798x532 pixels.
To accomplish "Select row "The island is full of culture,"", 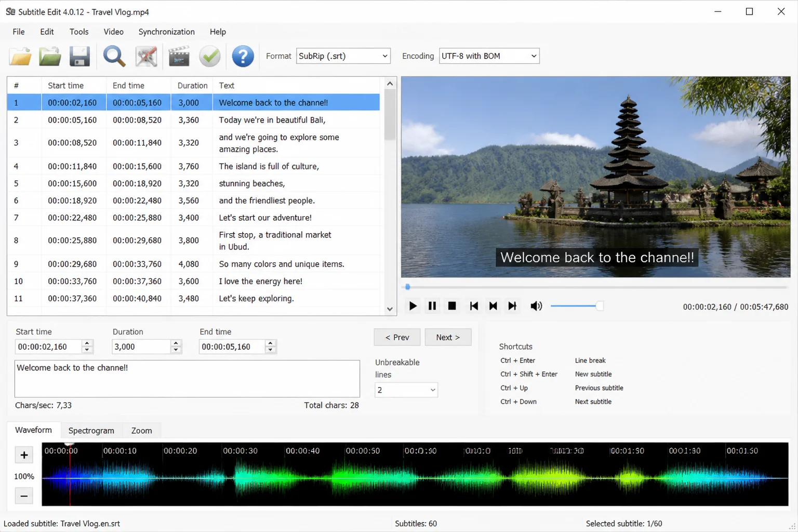I will tap(193, 166).
